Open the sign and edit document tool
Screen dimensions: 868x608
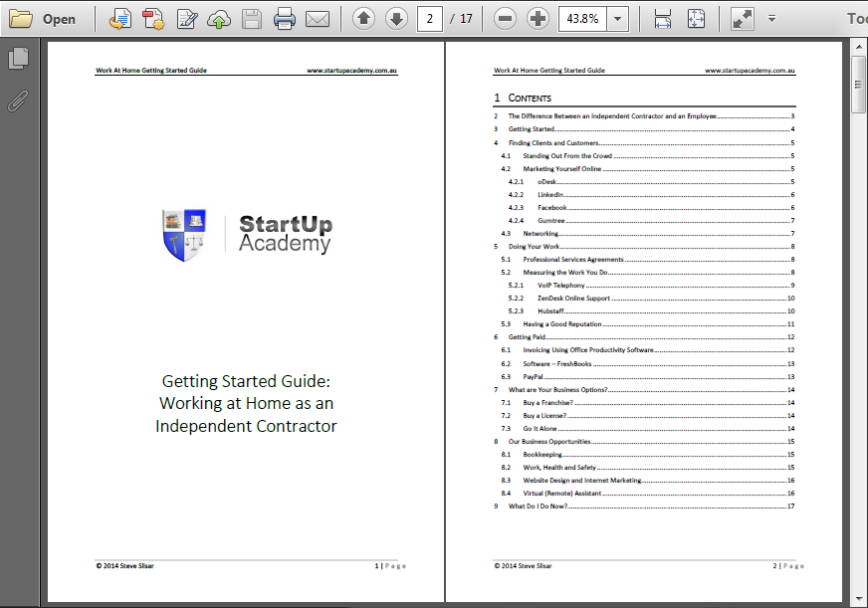point(187,19)
